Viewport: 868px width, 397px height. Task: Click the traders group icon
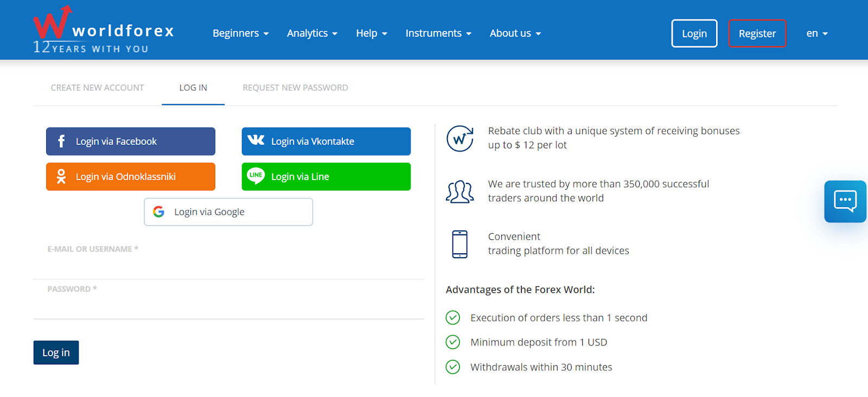point(460,191)
